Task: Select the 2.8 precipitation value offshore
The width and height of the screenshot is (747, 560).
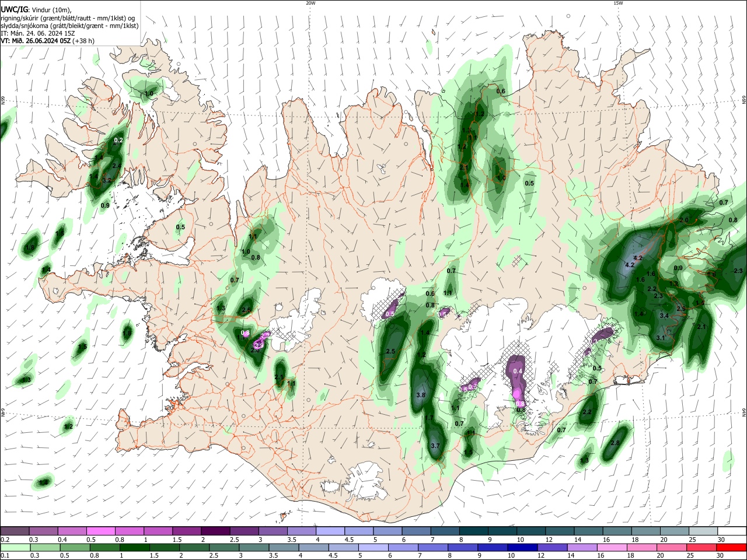Action: coord(615,443)
